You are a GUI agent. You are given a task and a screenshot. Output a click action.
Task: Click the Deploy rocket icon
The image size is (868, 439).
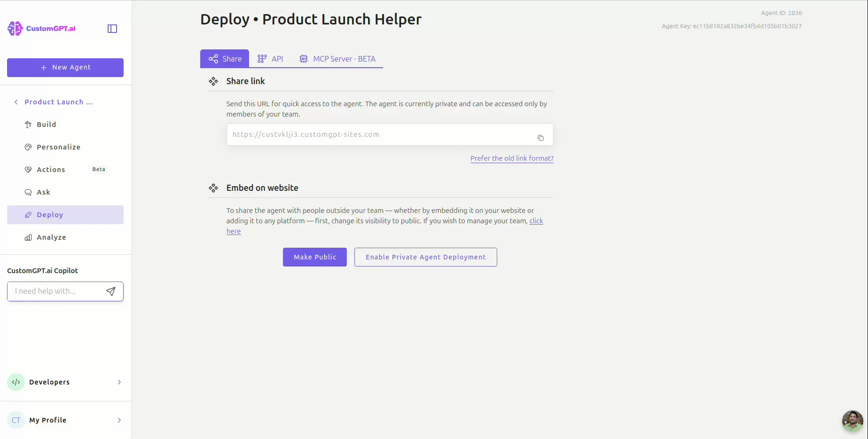28,215
